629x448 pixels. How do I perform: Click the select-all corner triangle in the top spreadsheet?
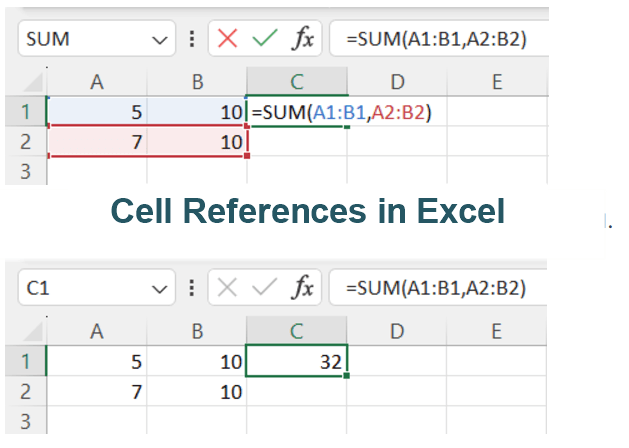coord(33,82)
